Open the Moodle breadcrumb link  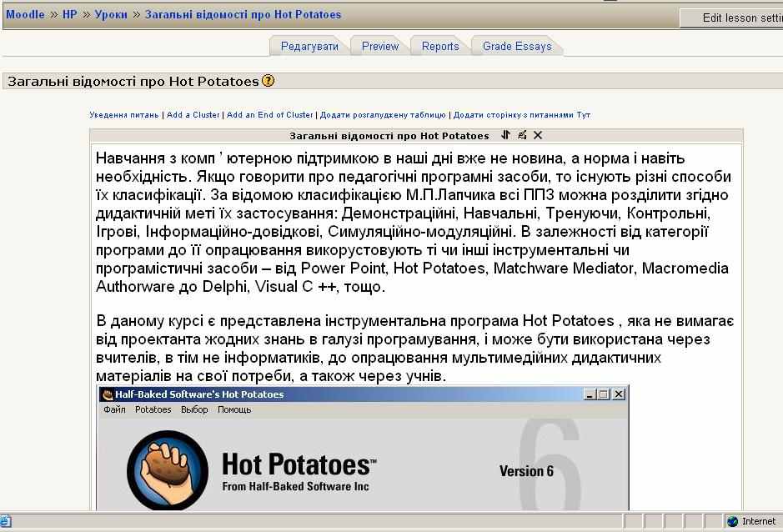click(x=25, y=15)
